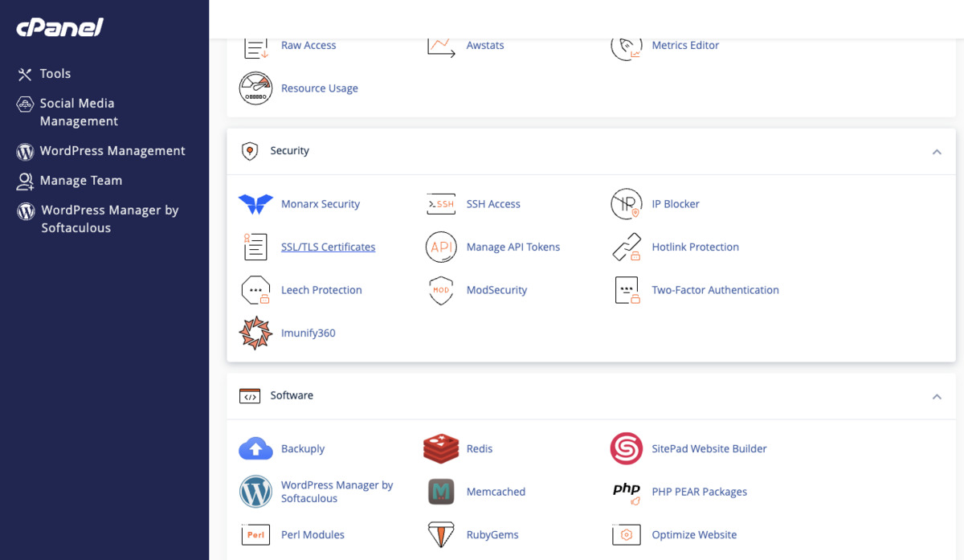This screenshot has height=560, width=964.
Task: Open the Memcached link
Action: (x=496, y=492)
